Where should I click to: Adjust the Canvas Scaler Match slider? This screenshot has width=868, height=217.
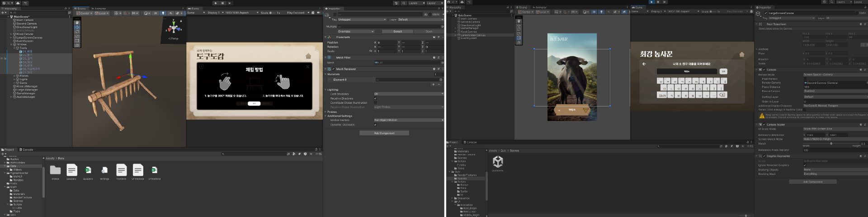831,144
